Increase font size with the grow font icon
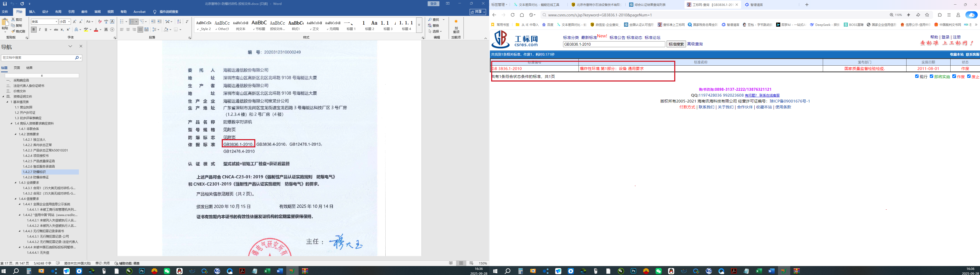The image size is (980, 275). click(75, 22)
